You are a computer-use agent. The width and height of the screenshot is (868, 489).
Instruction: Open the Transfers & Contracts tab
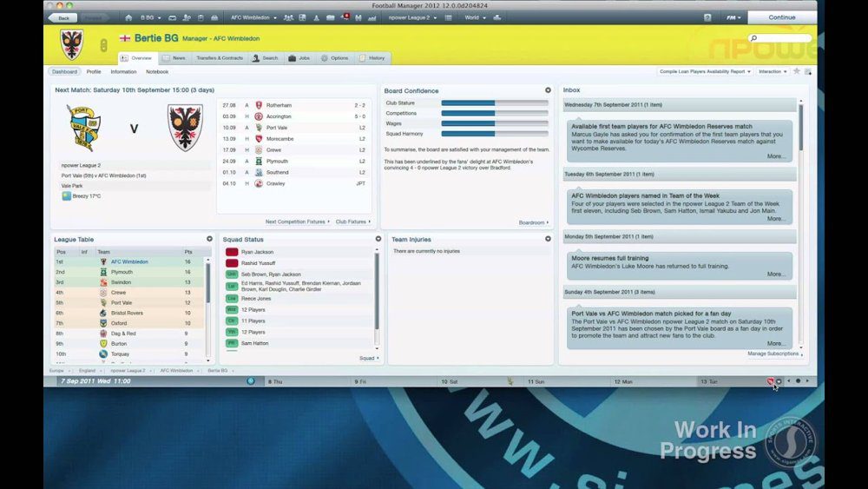220,58
